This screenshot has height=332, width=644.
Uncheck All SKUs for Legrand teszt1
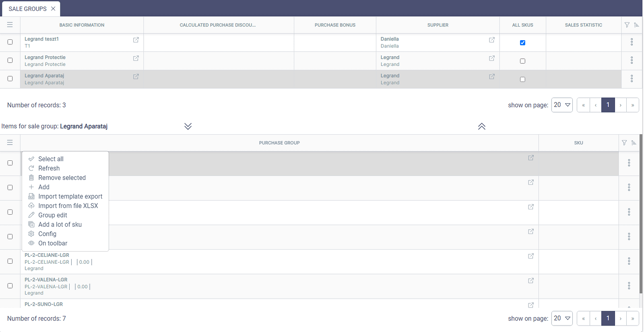coord(522,43)
